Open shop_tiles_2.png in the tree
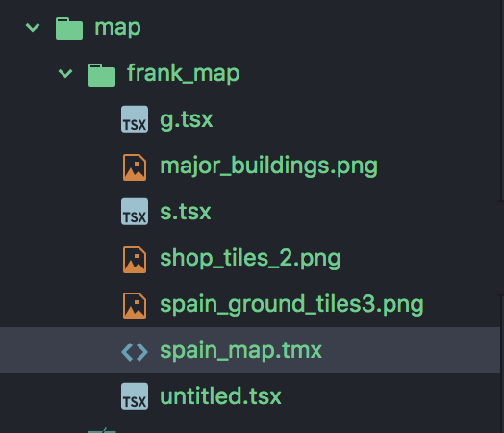This screenshot has height=433, width=504. (x=250, y=259)
